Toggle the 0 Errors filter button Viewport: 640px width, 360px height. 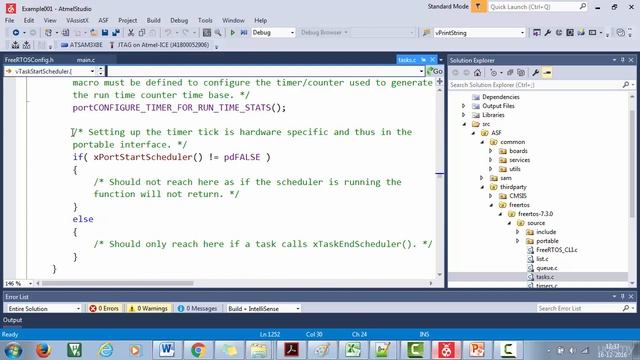pos(104,309)
